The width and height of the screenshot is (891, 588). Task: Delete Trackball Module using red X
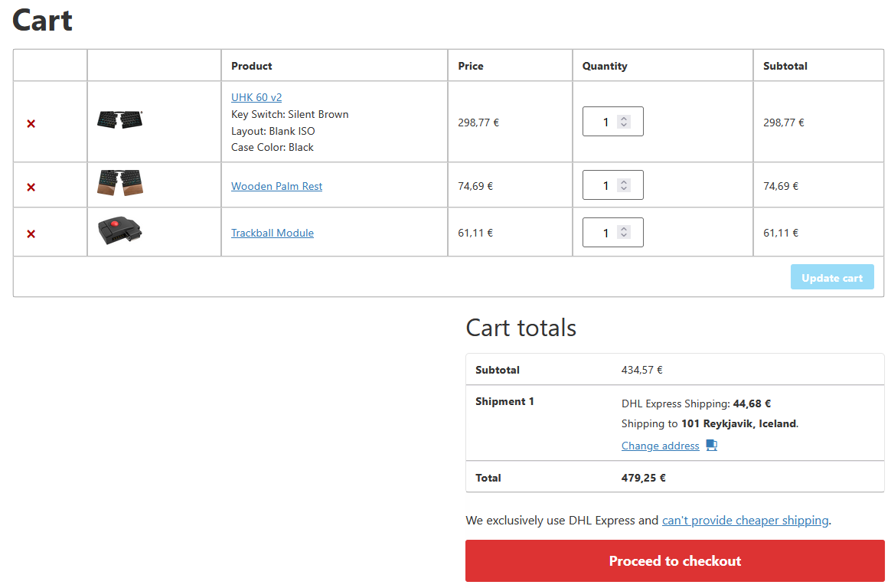31,234
